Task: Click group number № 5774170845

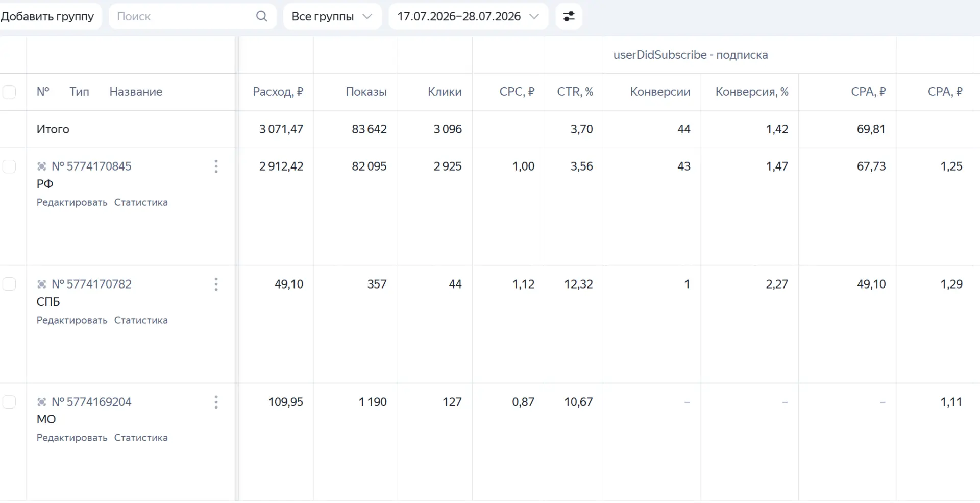Action: click(91, 166)
